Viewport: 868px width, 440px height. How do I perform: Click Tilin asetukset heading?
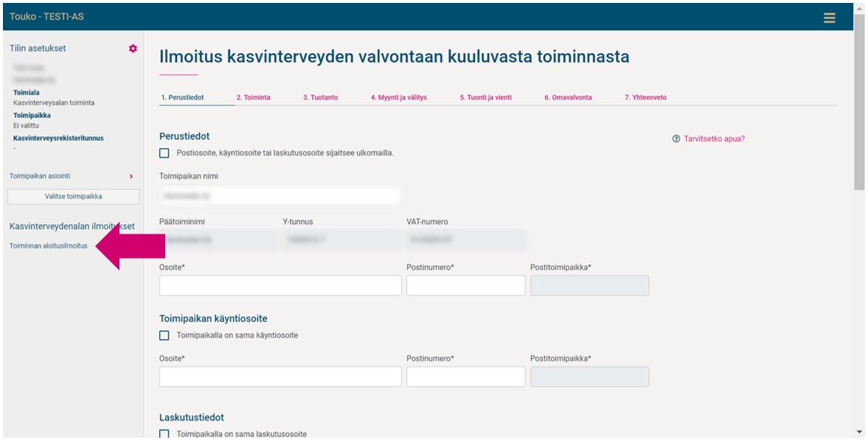(38, 48)
